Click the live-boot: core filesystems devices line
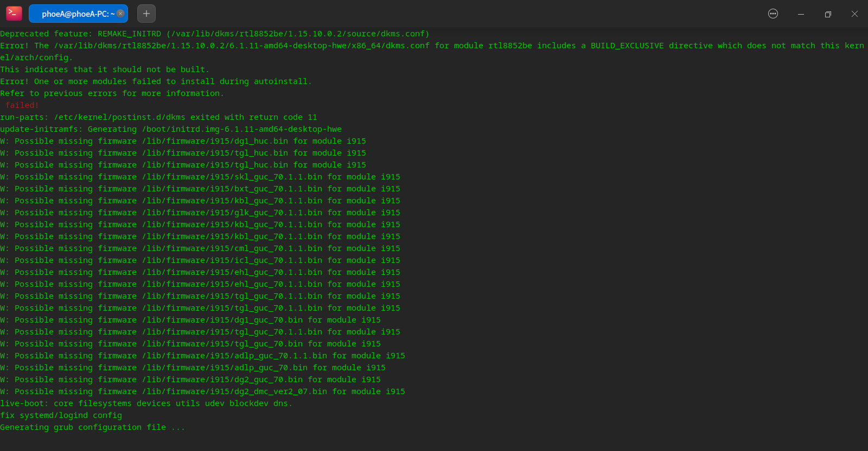Image resolution: width=868 pixels, height=451 pixels. click(x=145, y=403)
